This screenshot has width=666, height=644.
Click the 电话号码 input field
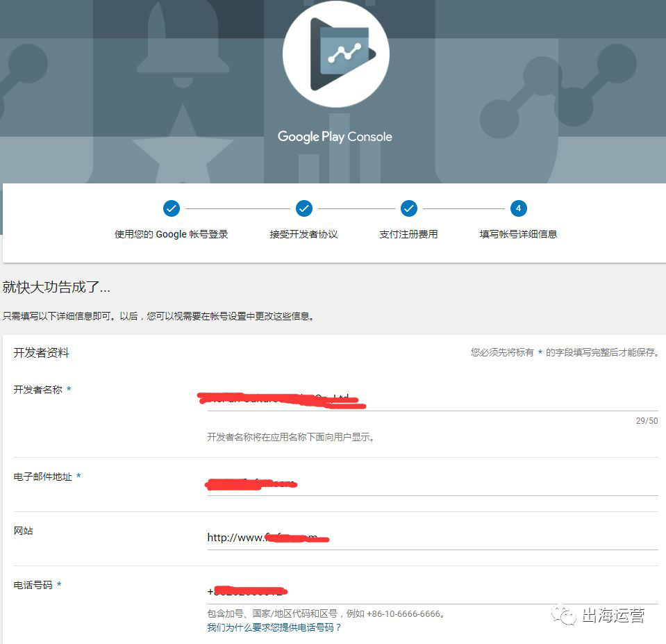(432, 592)
